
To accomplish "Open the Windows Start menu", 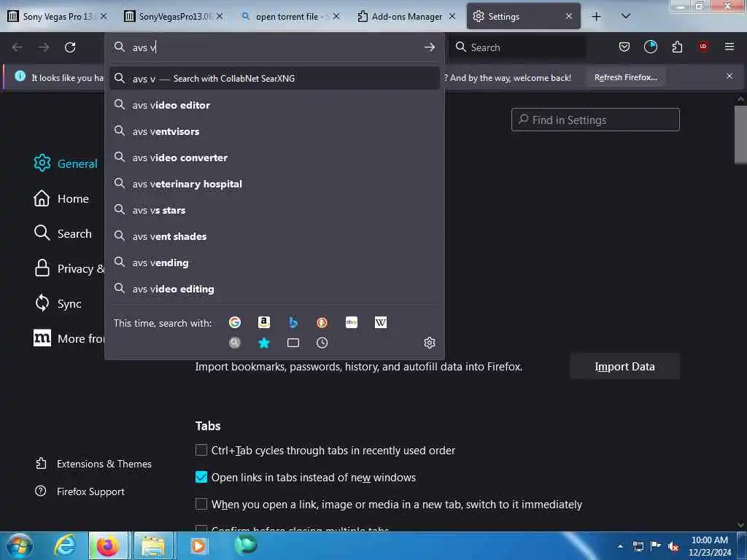I will pos(19,545).
